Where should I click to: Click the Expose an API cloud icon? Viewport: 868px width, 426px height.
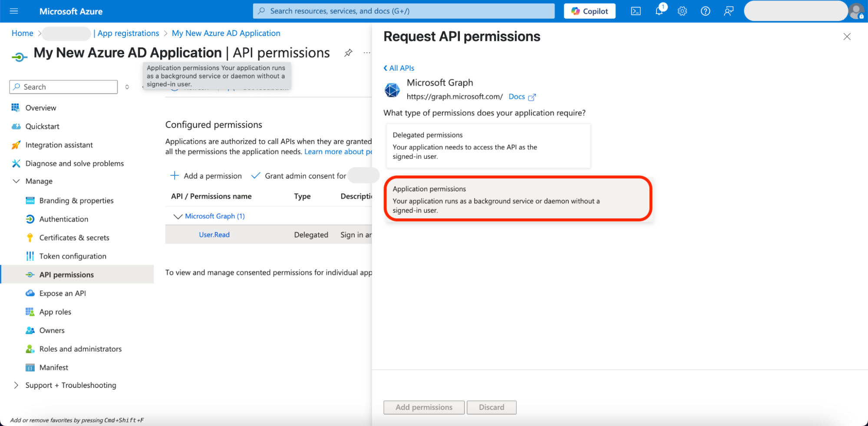(x=30, y=293)
